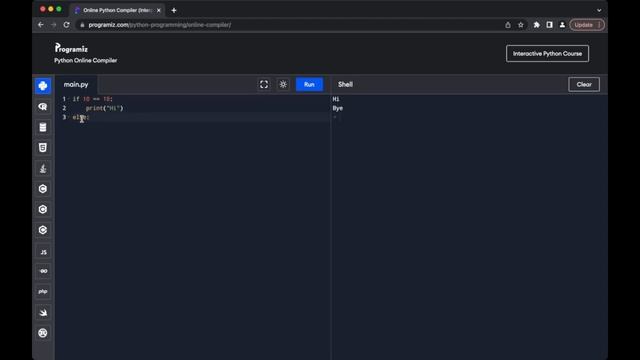View site info via the lock icon
This screenshot has height=360, width=640.
point(82,25)
